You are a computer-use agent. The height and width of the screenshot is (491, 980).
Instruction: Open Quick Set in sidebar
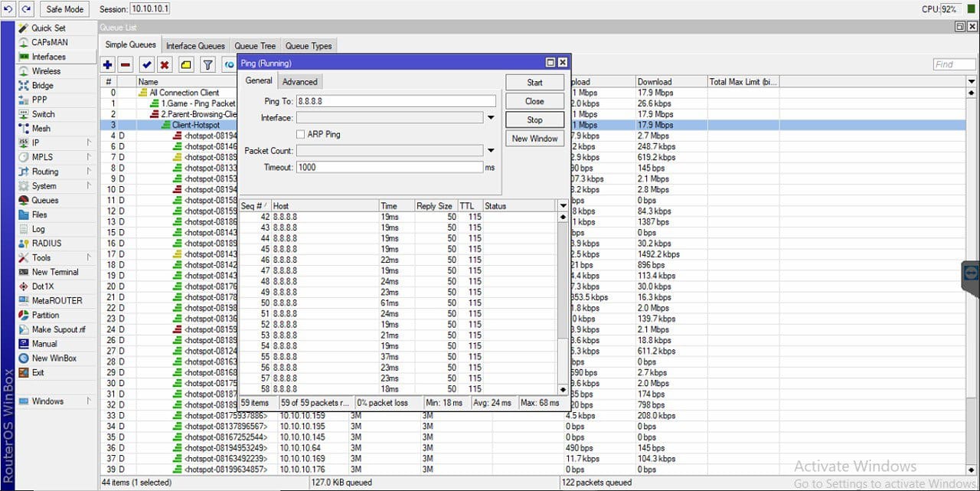[48, 28]
